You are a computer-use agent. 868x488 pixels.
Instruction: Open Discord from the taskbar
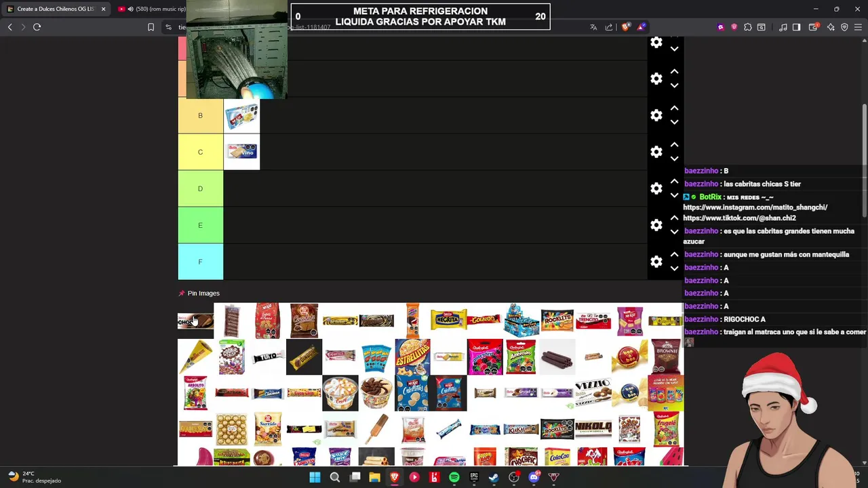[x=534, y=477]
